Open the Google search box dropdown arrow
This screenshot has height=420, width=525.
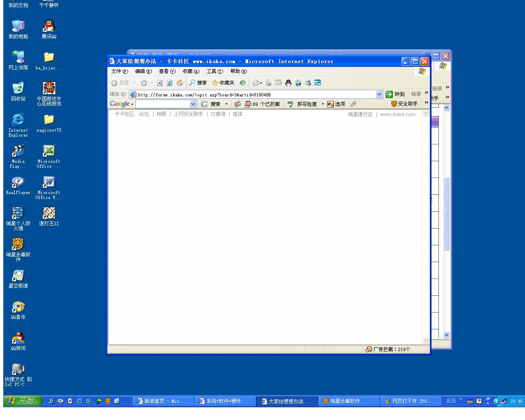(x=193, y=104)
